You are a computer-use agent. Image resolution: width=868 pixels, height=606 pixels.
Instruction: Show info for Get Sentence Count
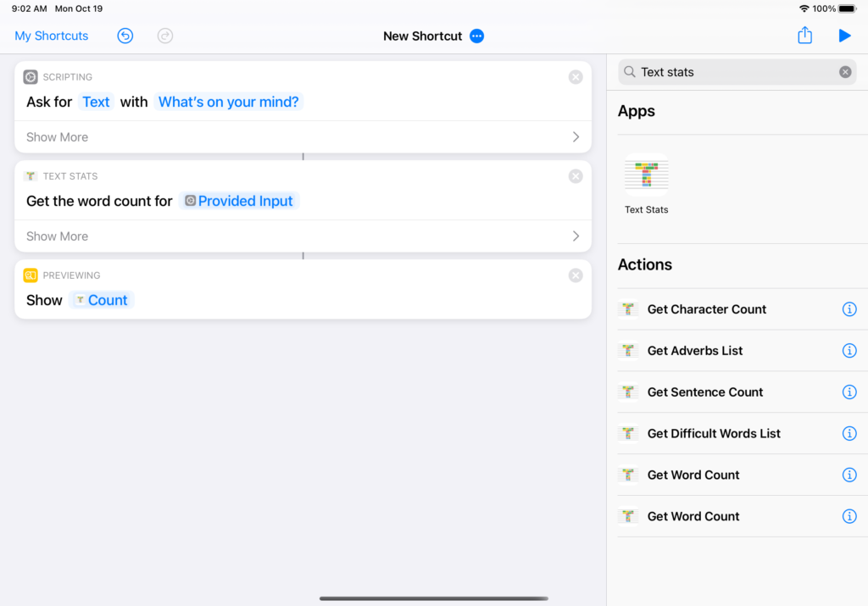(849, 392)
